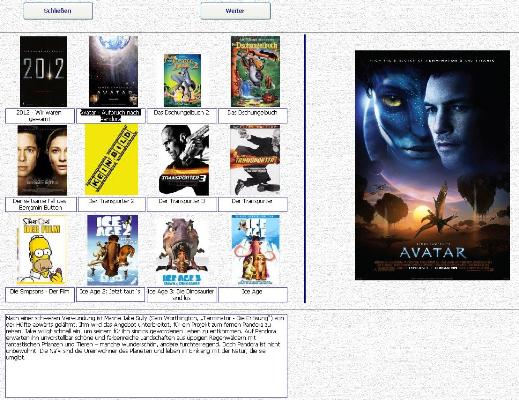
Task: Pick the Transporter 3 poster
Action: coord(184,160)
